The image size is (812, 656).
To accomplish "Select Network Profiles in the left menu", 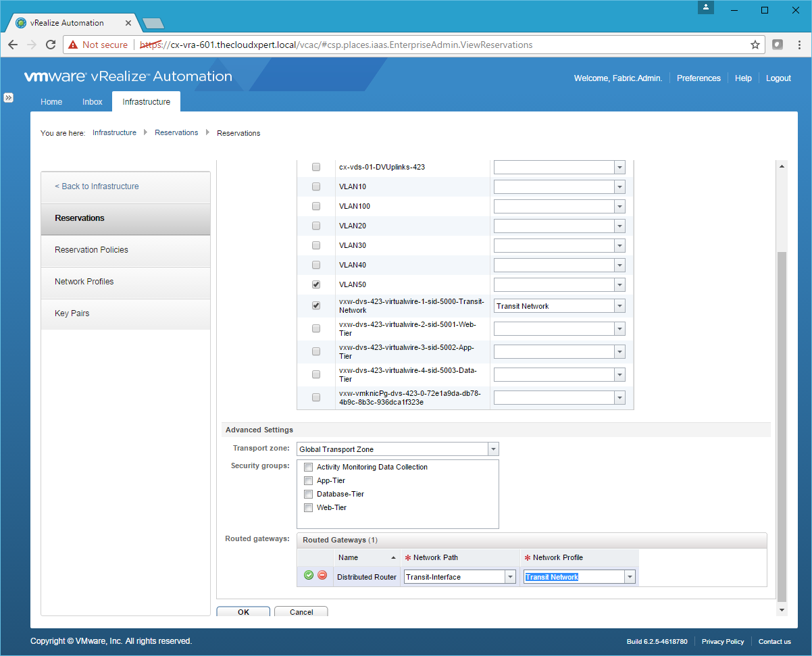I will (x=84, y=282).
